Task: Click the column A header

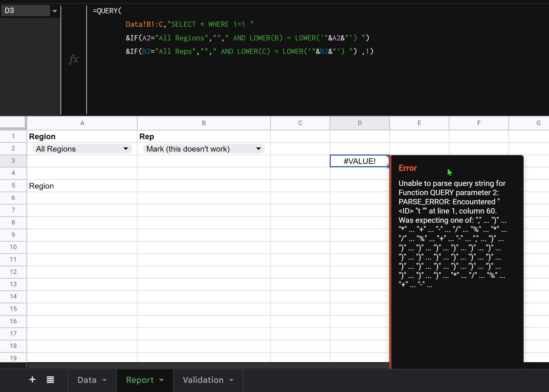Action: tap(82, 123)
